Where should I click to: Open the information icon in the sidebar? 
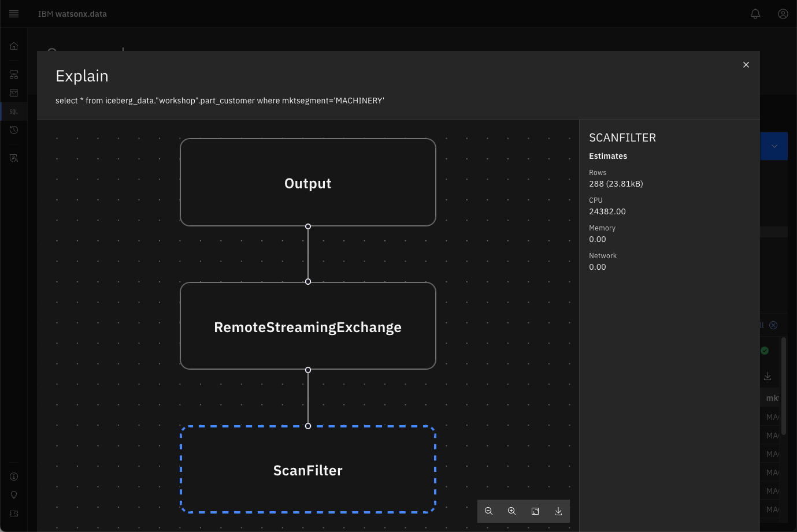[x=14, y=477]
